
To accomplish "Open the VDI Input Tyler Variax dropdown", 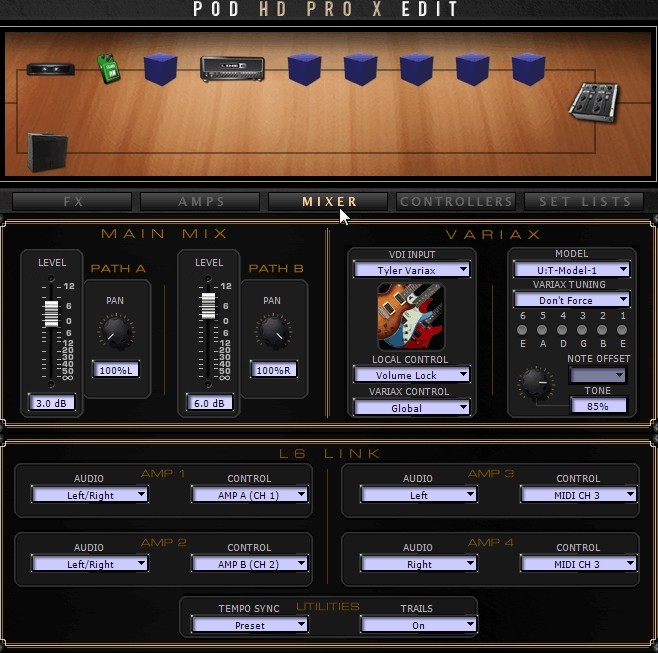I will (x=411, y=270).
